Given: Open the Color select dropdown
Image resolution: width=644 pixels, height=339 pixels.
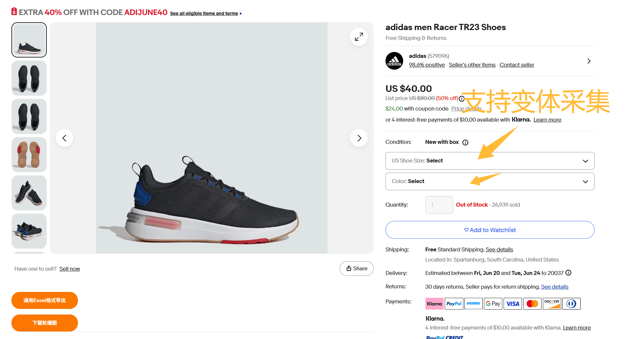Looking at the screenshot, I should click(x=490, y=181).
